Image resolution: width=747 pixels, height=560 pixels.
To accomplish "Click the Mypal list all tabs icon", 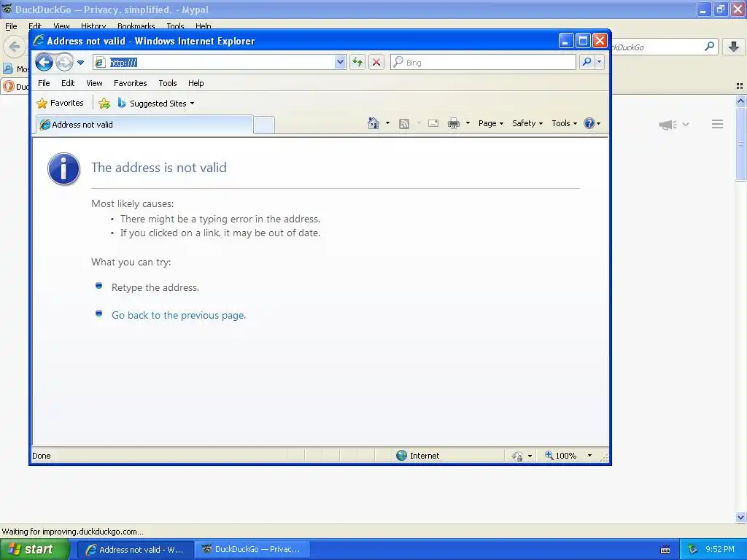I will point(740,86).
